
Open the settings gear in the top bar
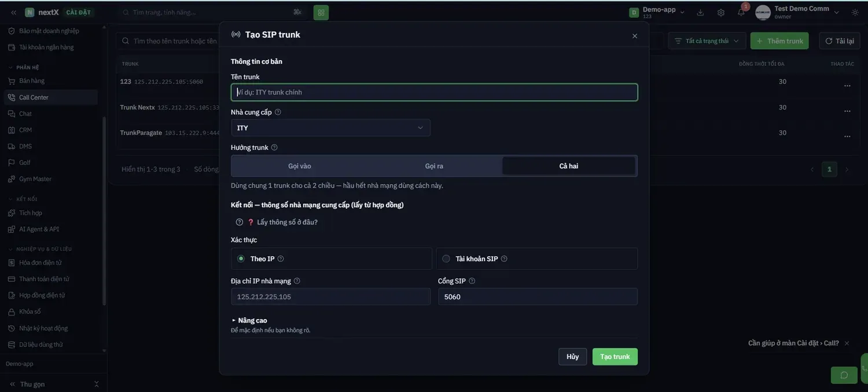720,12
